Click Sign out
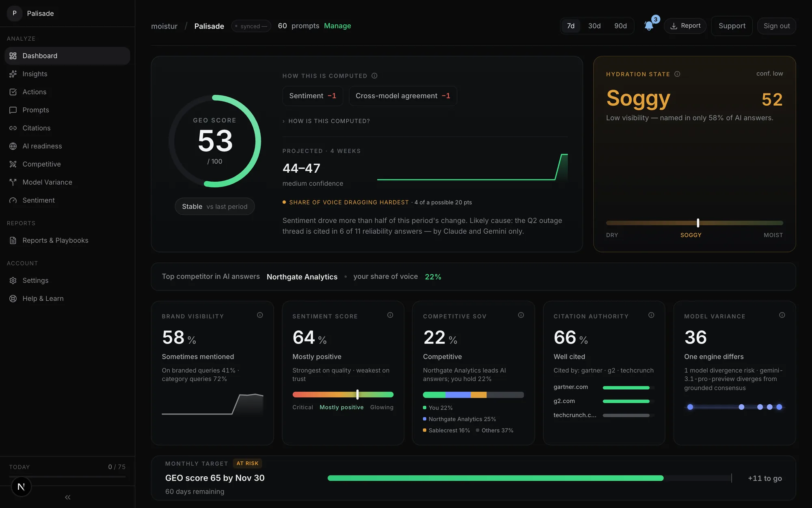812x508 pixels. pos(776,26)
